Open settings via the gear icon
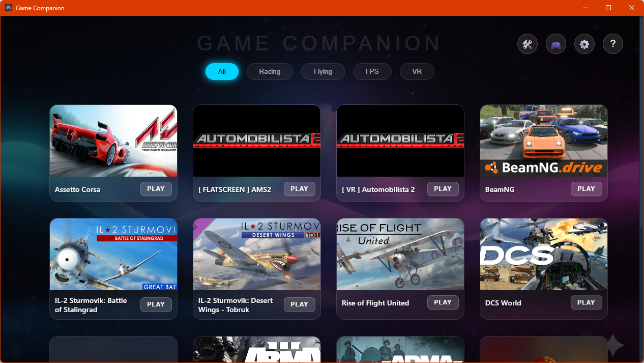Image resolution: width=644 pixels, height=363 pixels. [x=584, y=44]
